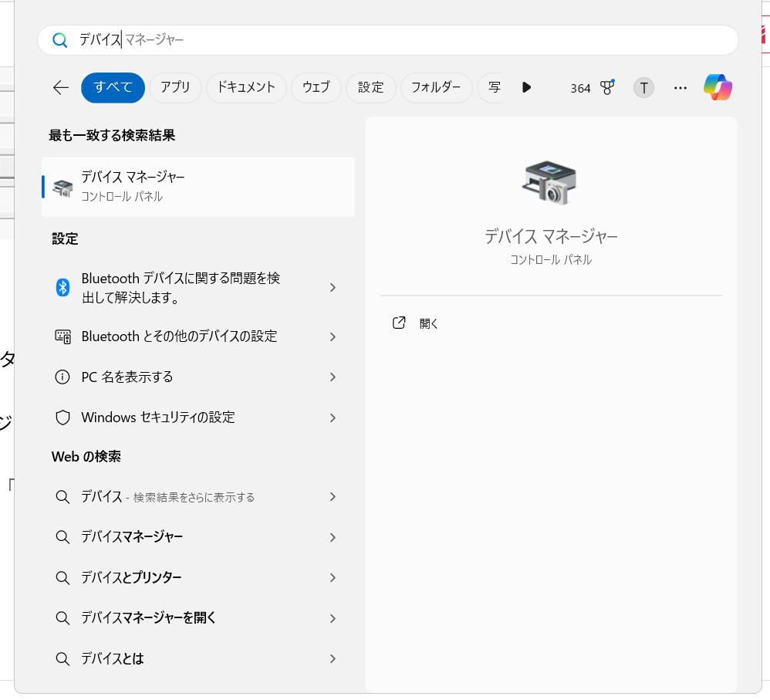770x700 pixels.
Task: Open web suggestion デバイスマネージャーを開く
Action: [x=198, y=618]
